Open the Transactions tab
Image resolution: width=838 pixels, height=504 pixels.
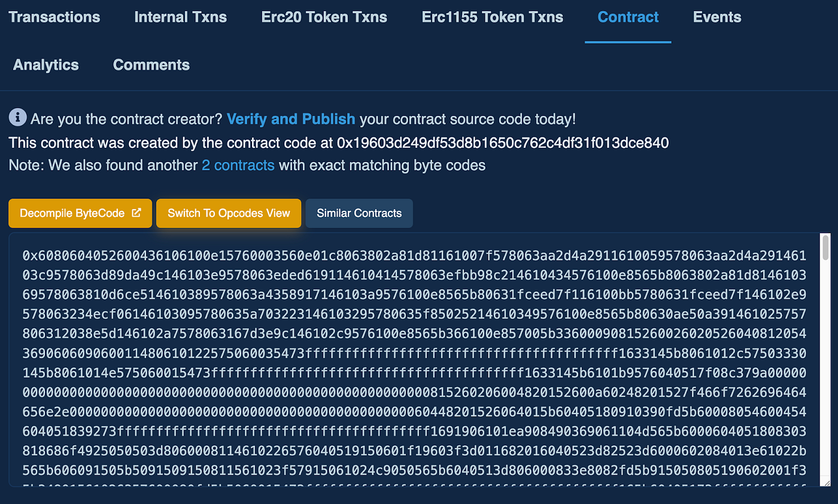point(54,17)
